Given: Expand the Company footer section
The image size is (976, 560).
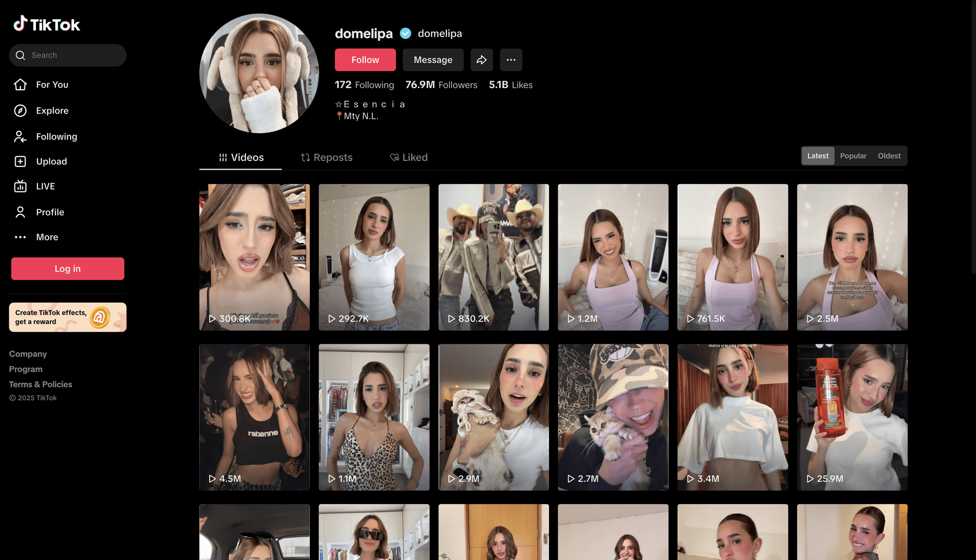Looking at the screenshot, I should 28,354.
